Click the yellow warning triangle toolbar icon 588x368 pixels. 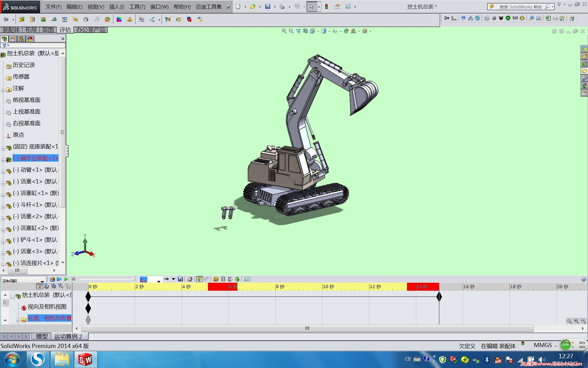[x=130, y=19]
